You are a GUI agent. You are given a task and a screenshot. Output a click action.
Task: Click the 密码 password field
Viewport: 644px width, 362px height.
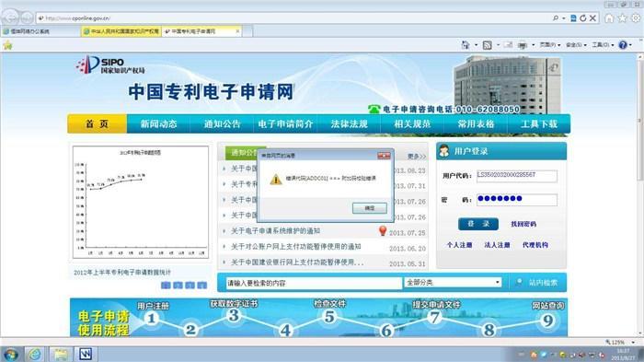click(517, 200)
